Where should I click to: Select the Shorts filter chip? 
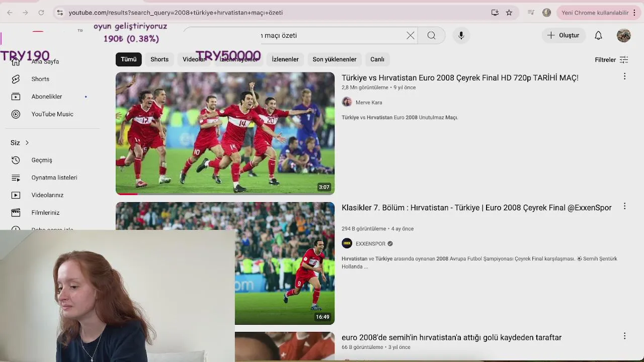coord(159,59)
